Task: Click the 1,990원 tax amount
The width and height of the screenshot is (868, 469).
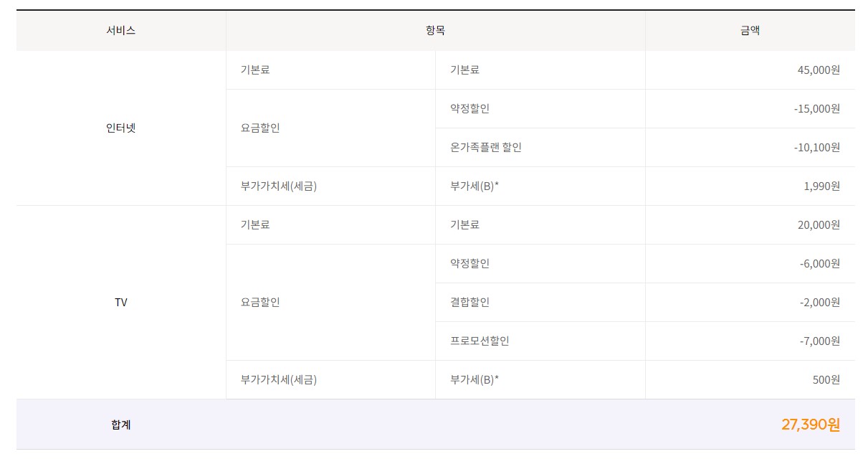Action: click(x=821, y=186)
